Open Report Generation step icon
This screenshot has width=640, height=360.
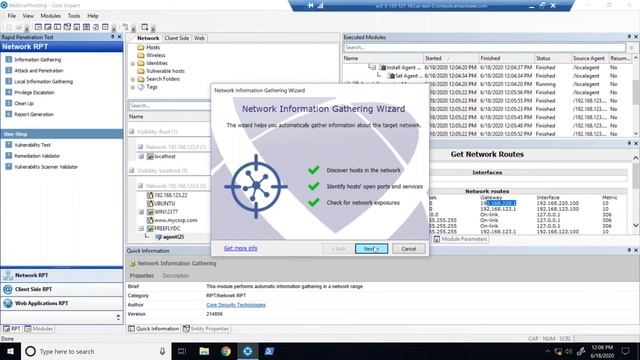tap(9, 114)
